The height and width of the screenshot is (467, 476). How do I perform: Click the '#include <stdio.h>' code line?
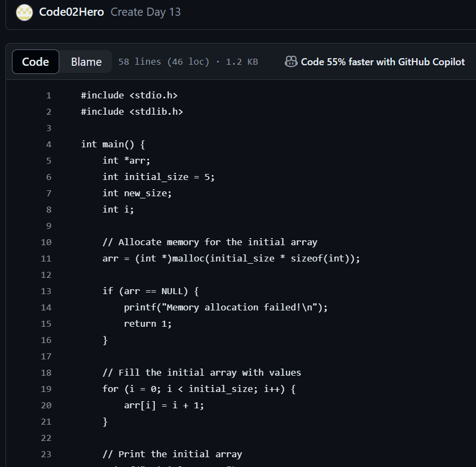129,95
